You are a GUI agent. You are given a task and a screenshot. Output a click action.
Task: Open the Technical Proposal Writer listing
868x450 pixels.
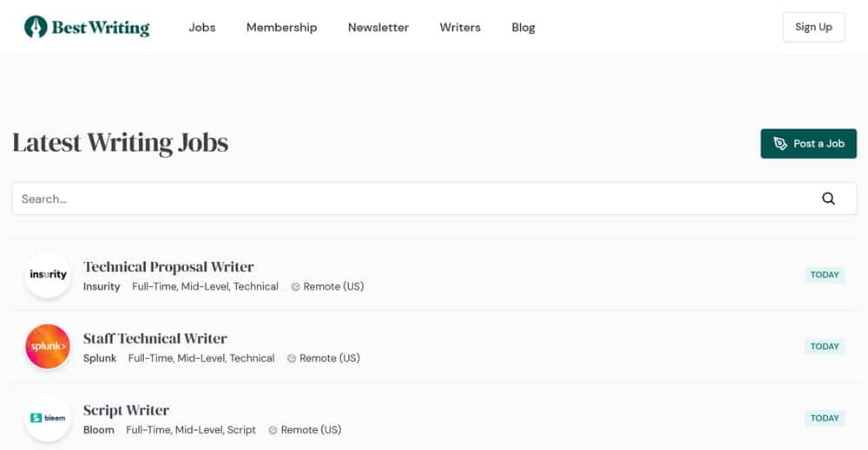[168, 267]
